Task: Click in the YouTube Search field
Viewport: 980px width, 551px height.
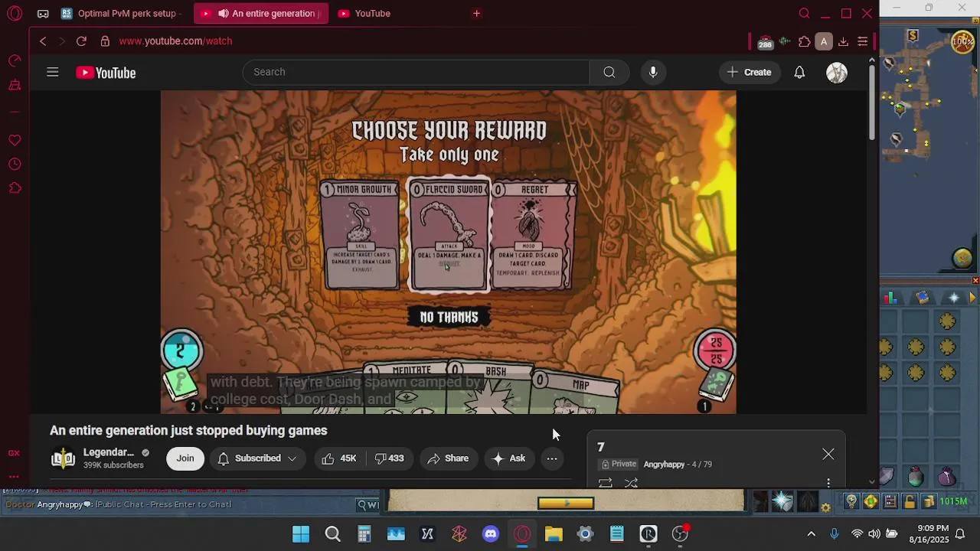Action: click(x=416, y=72)
